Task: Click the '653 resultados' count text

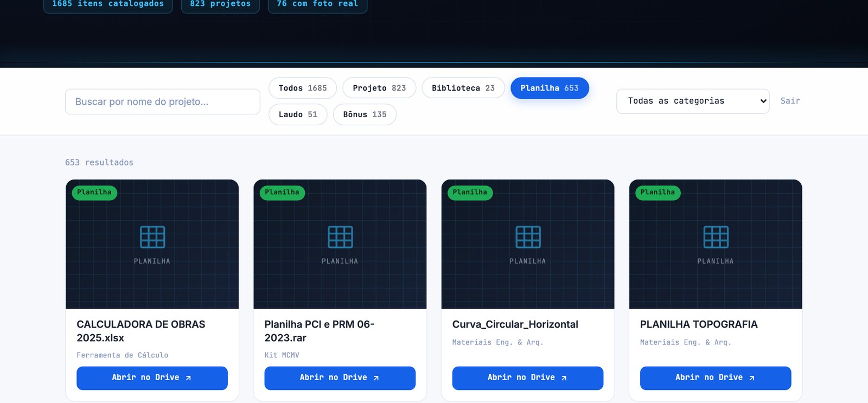Action: coord(99,163)
